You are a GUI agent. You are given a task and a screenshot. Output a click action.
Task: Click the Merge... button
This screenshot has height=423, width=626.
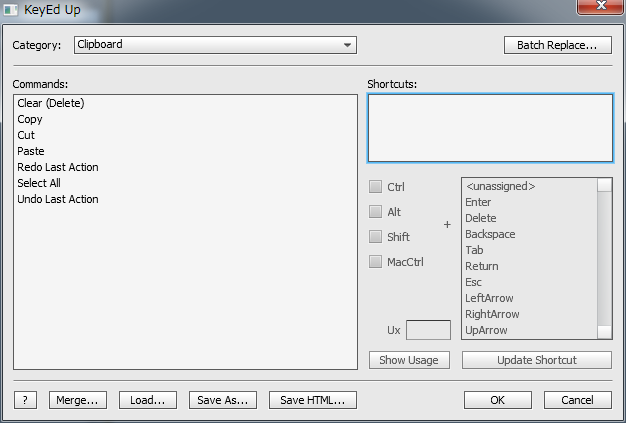[78, 400]
